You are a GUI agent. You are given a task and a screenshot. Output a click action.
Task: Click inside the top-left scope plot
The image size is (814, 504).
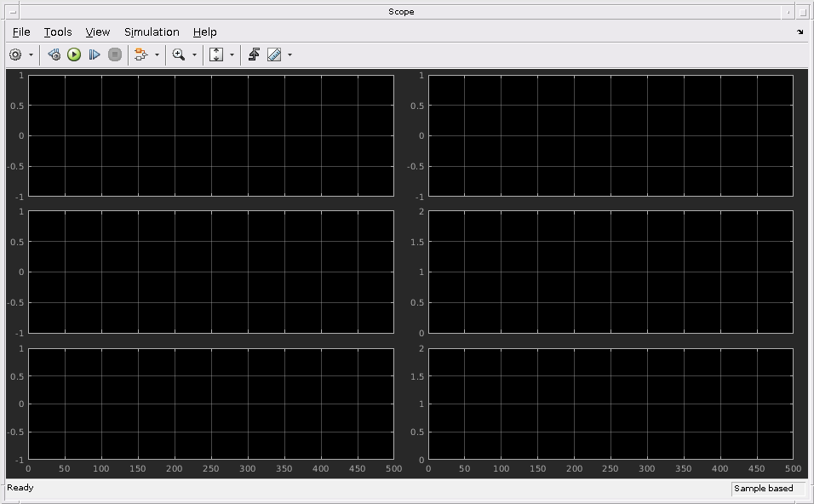(211, 136)
